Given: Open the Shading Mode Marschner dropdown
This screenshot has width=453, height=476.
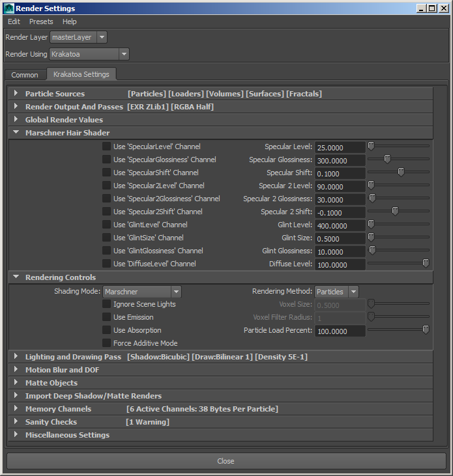Looking at the screenshot, I should (142, 292).
